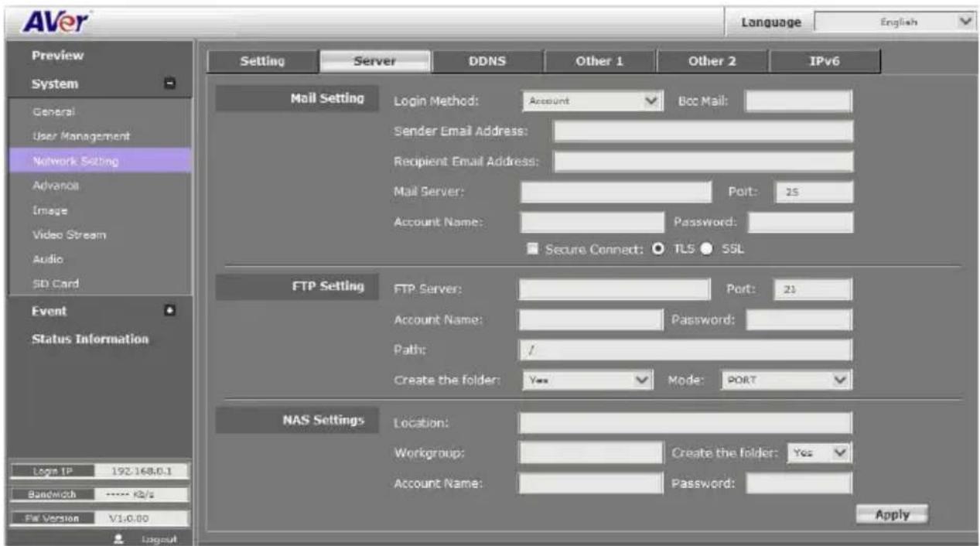This screenshot has width=980, height=546.
Task: Click the NAS Location input field
Action: 685,422
